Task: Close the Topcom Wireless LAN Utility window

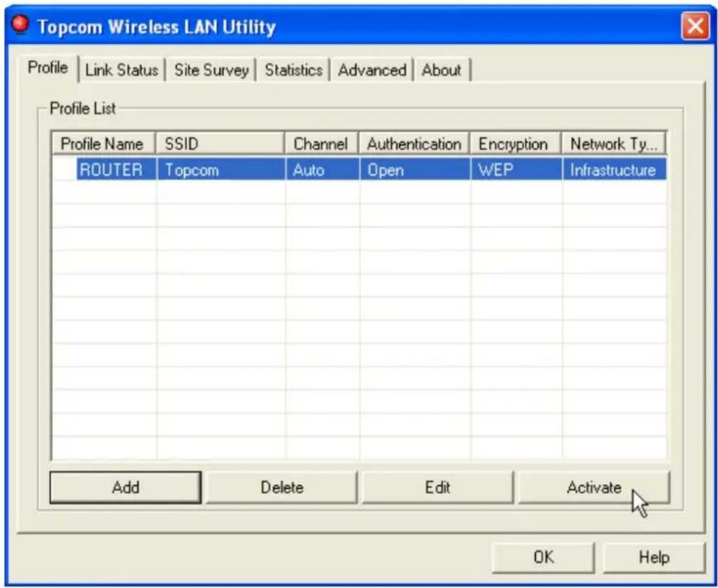Action: pos(695,26)
